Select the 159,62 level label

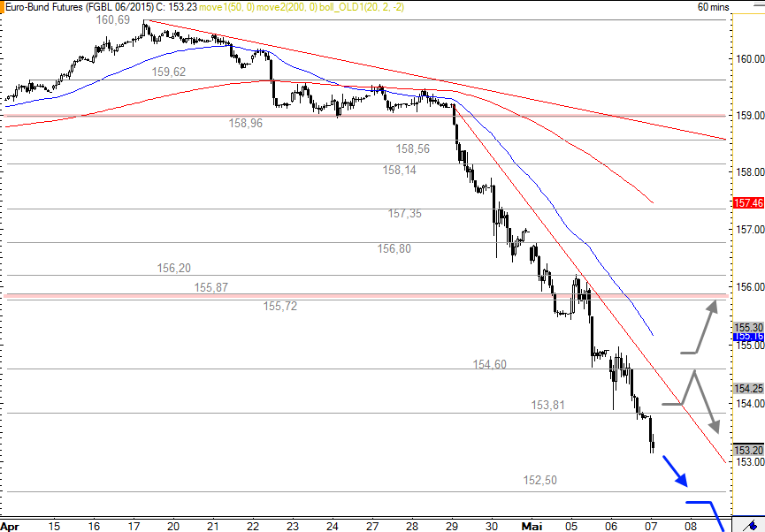(169, 72)
